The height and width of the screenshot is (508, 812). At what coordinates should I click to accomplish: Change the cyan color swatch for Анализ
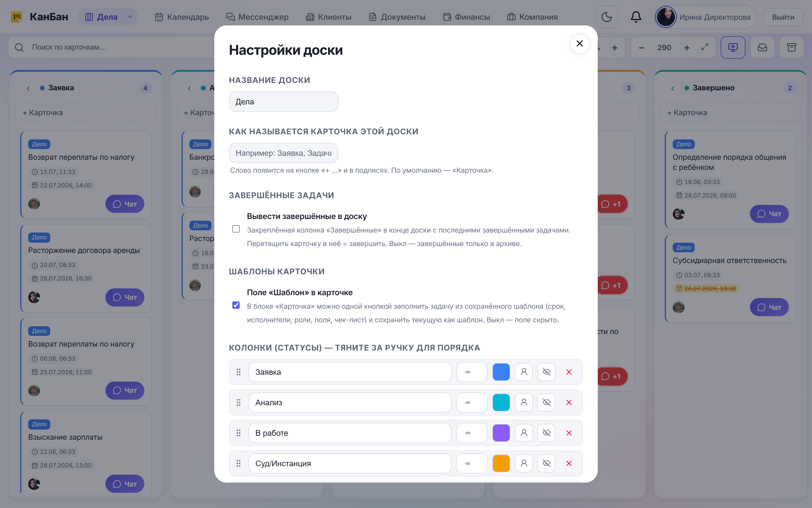(x=501, y=402)
